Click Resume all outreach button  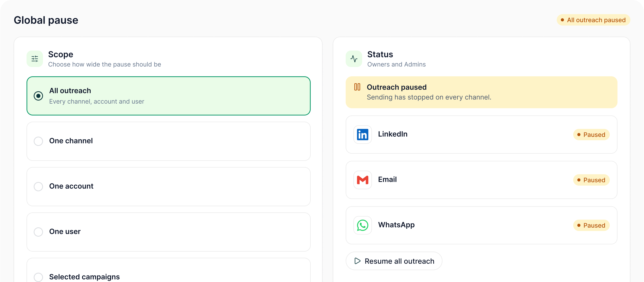tap(394, 261)
